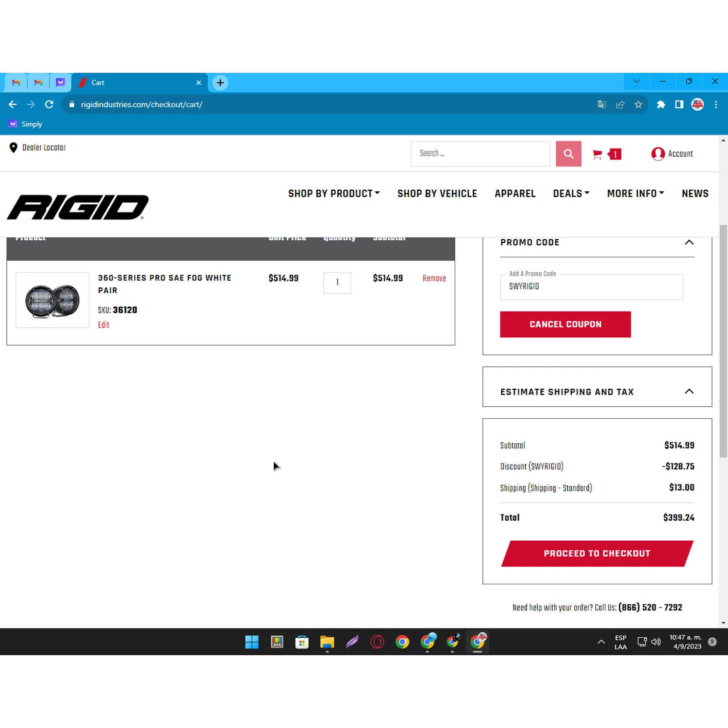Viewport: 728px width, 728px height.
Task: Click the Cancel Coupon button
Action: [x=565, y=324]
